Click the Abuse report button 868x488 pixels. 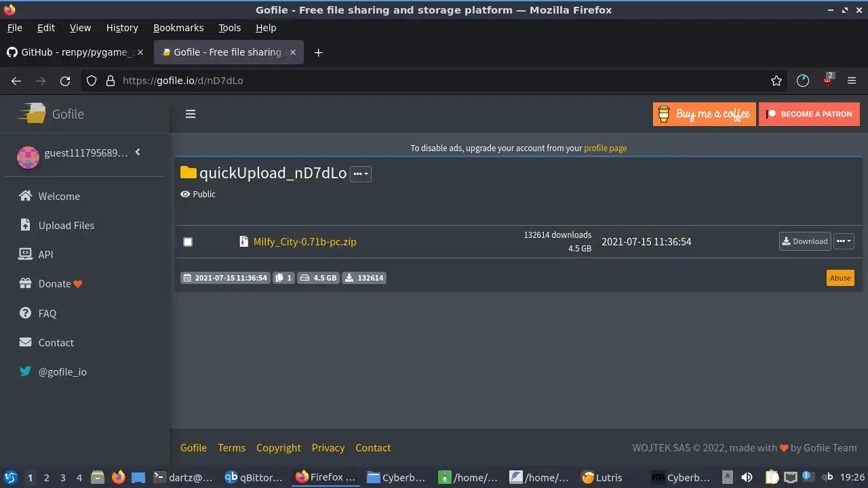[x=840, y=278]
